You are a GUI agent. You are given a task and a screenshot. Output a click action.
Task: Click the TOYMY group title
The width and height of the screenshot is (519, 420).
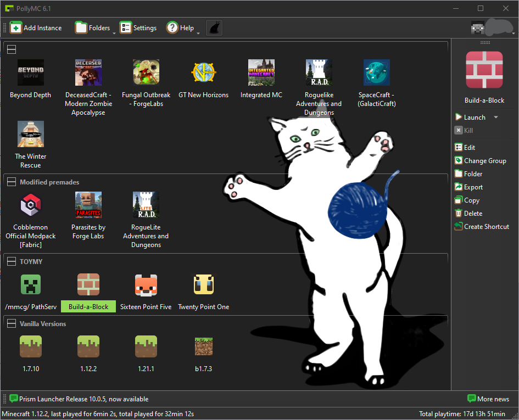(x=31, y=262)
